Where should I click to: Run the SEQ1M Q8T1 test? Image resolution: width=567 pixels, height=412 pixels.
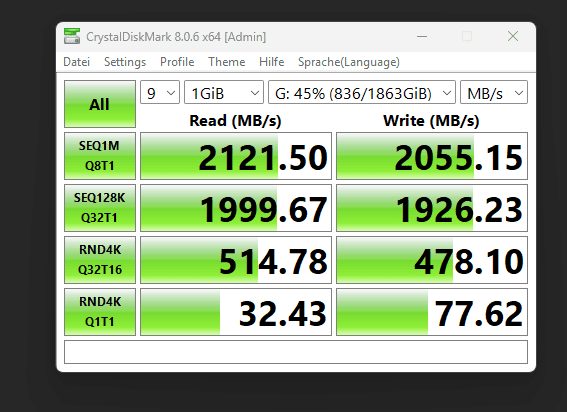click(x=100, y=156)
